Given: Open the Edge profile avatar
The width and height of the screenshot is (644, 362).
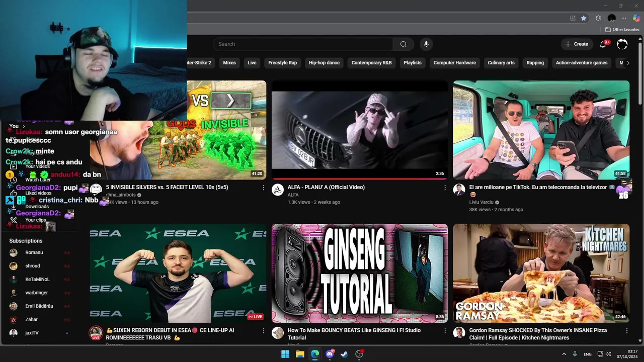Looking at the screenshot, I should (612, 18).
